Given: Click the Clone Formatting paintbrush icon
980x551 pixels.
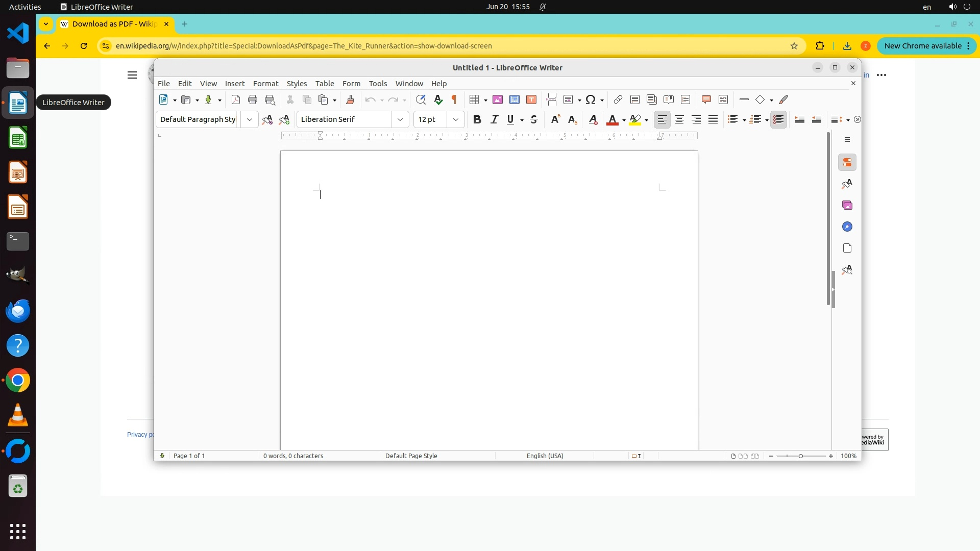Looking at the screenshot, I should [350, 99].
